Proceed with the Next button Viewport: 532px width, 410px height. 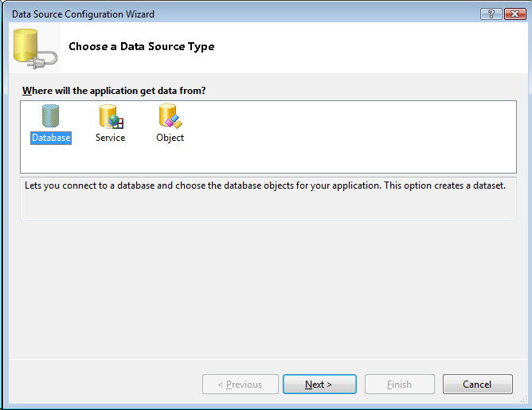point(319,385)
